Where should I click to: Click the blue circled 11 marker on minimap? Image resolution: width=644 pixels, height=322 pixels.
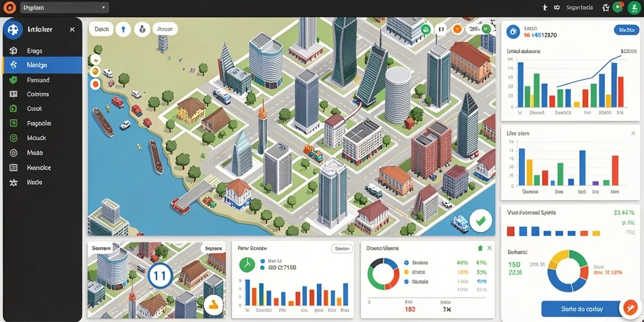[159, 276]
